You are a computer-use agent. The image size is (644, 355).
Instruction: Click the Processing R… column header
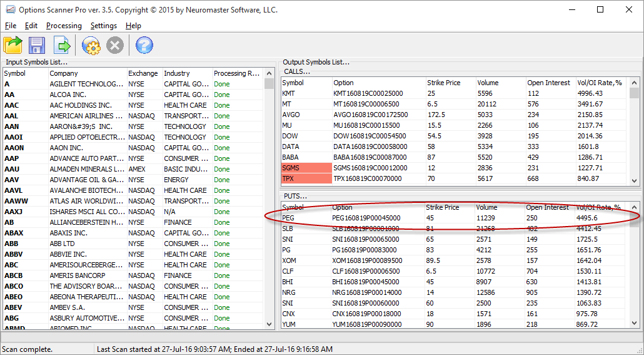coord(238,73)
